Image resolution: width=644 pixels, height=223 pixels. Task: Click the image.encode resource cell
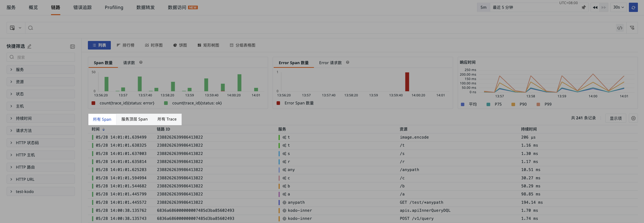[x=414, y=137]
